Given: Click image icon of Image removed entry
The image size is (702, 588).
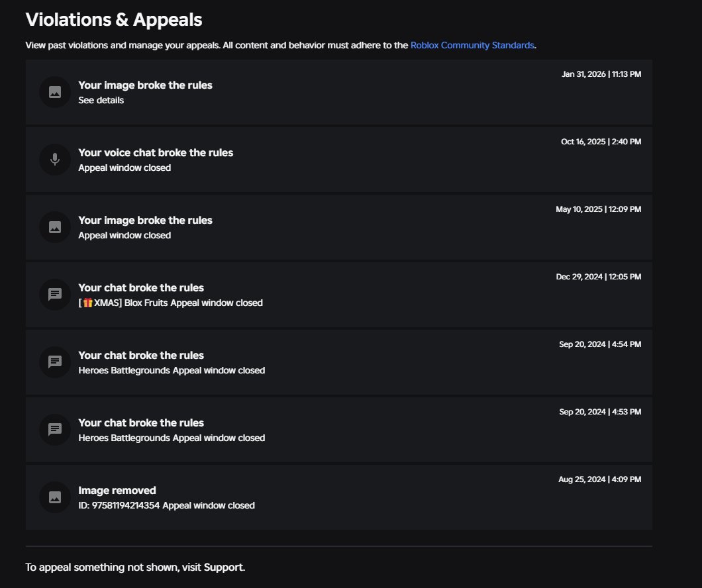Looking at the screenshot, I should tap(55, 497).
